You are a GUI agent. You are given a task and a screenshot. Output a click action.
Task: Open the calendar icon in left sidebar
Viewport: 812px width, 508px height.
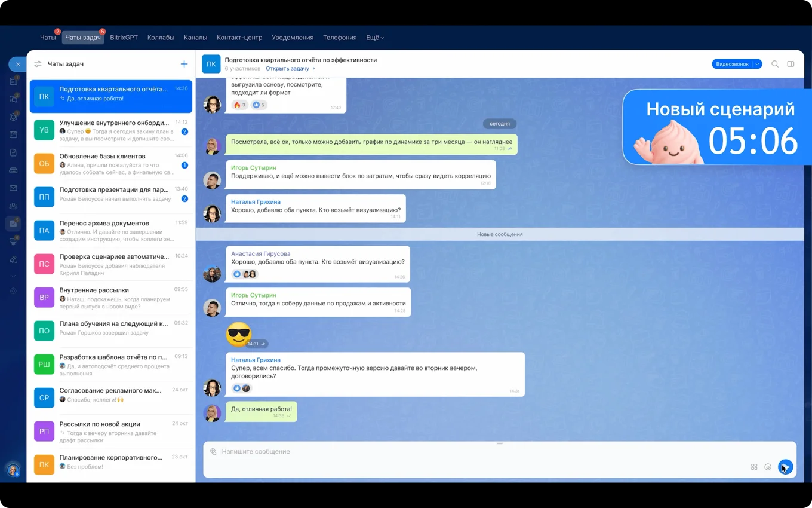(x=13, y=134)
